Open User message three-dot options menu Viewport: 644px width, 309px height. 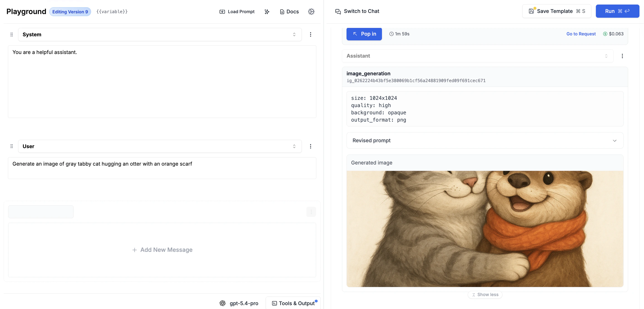click(x=310, y=146)
